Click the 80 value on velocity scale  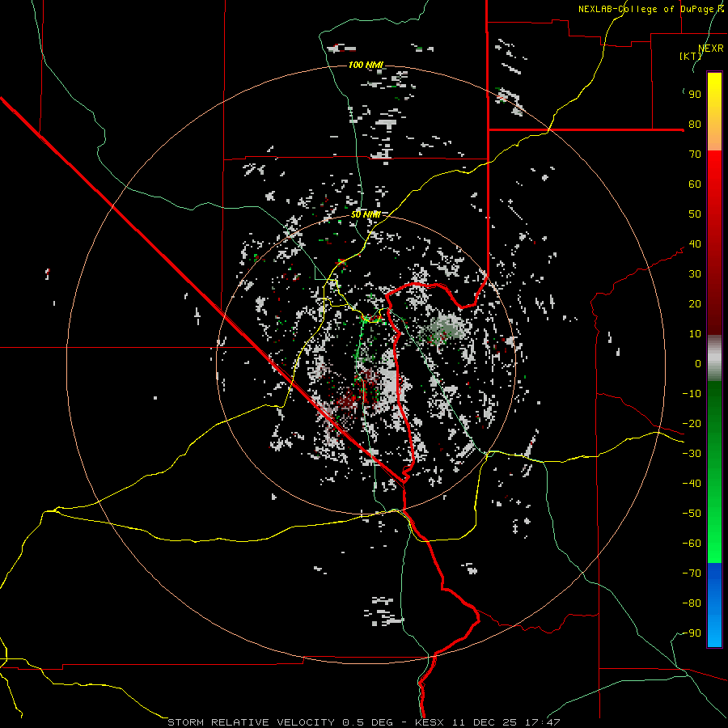click(695, 125)
